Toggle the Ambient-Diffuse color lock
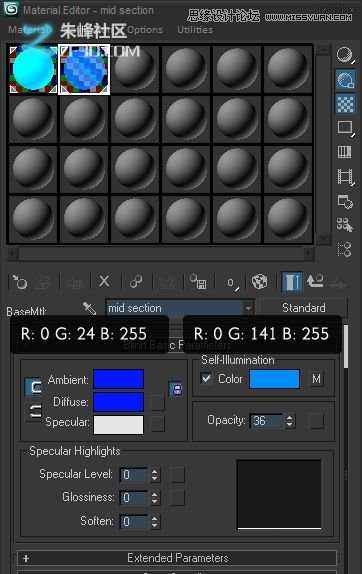This screenshot has width=362, height=574. click(33, 387)
